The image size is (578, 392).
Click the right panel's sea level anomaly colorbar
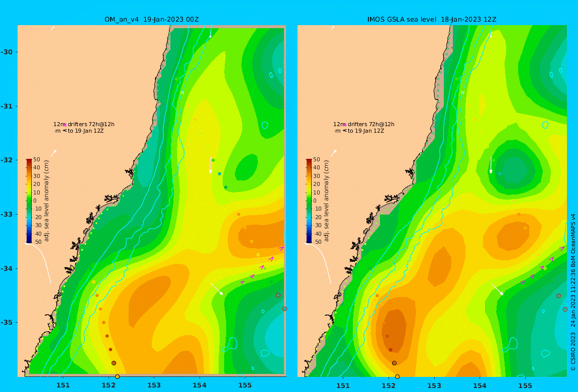tap(309, 201)
